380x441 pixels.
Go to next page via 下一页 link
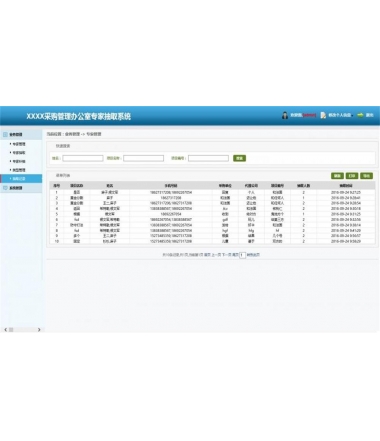click(226, 255)
